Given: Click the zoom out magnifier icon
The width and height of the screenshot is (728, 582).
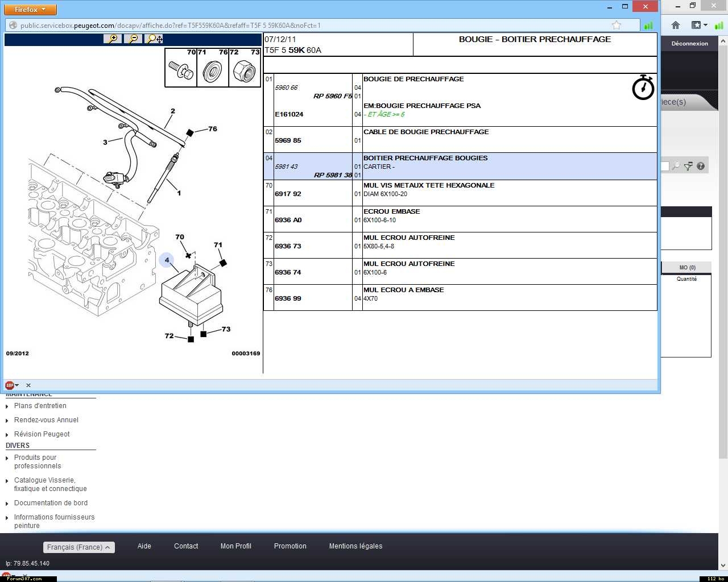Looking at the screenshot, I should pyautogui.click(x=133, y=39).
